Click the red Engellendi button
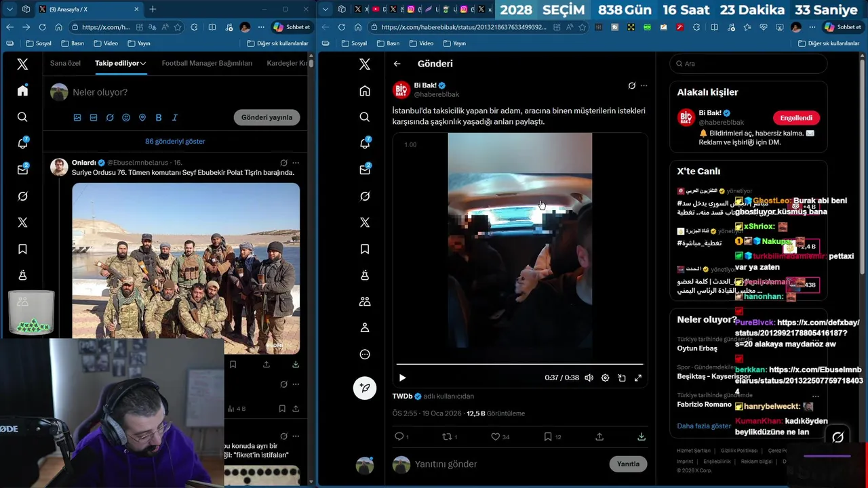The width and height of the screenshot is (868, 488). click(x=796, y=118)
